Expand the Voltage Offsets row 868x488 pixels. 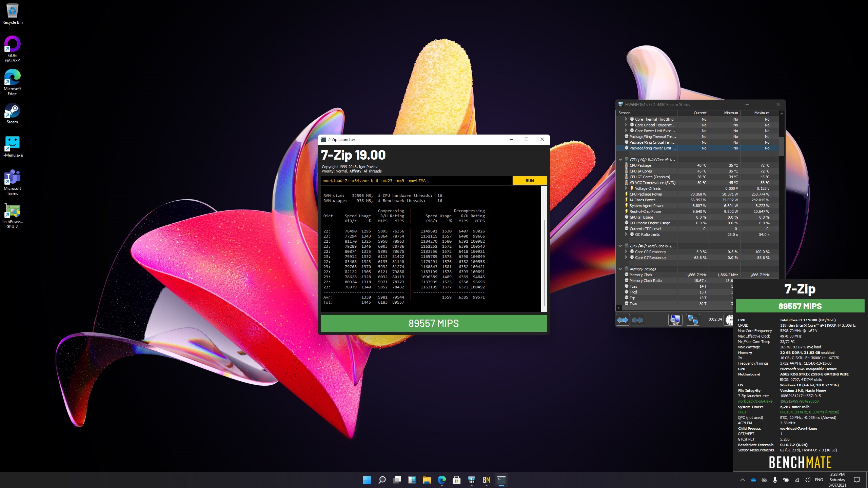point(626,188)
